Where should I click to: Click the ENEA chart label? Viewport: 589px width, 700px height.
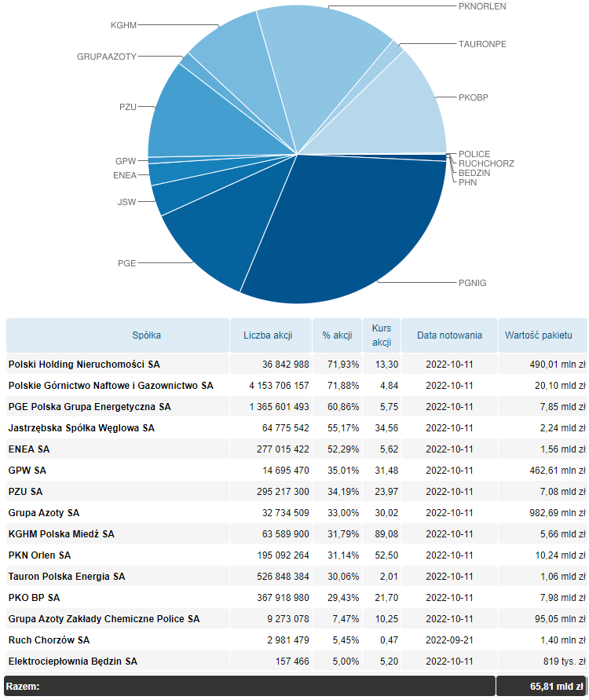(x=125, y=175)
